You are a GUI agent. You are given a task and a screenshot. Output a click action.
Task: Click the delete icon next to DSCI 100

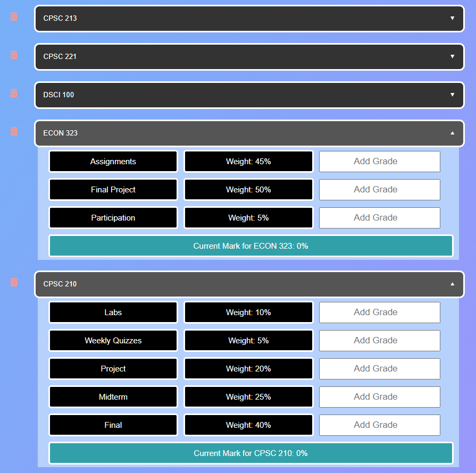(x=13, y=93)
